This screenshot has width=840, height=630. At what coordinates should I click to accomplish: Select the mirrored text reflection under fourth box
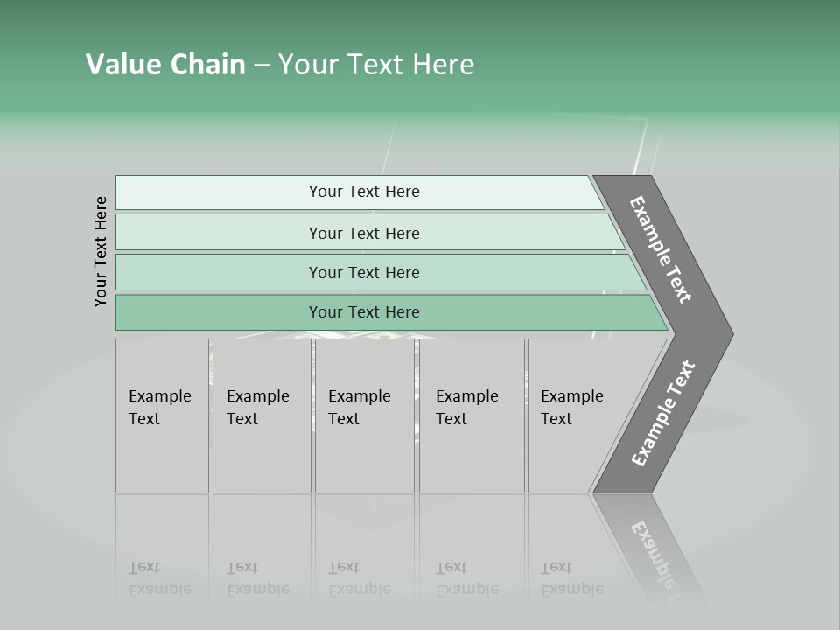(x=466, y=578)
